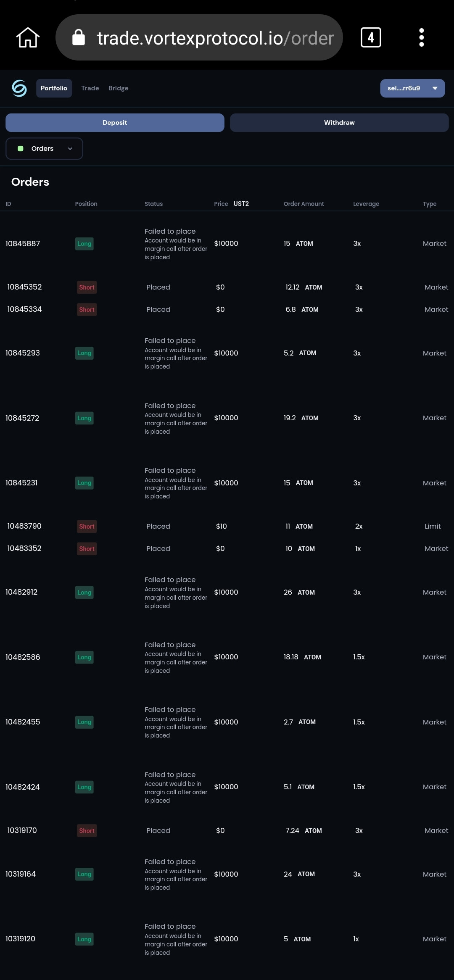Open the Orders view selector dropdown

44,149
